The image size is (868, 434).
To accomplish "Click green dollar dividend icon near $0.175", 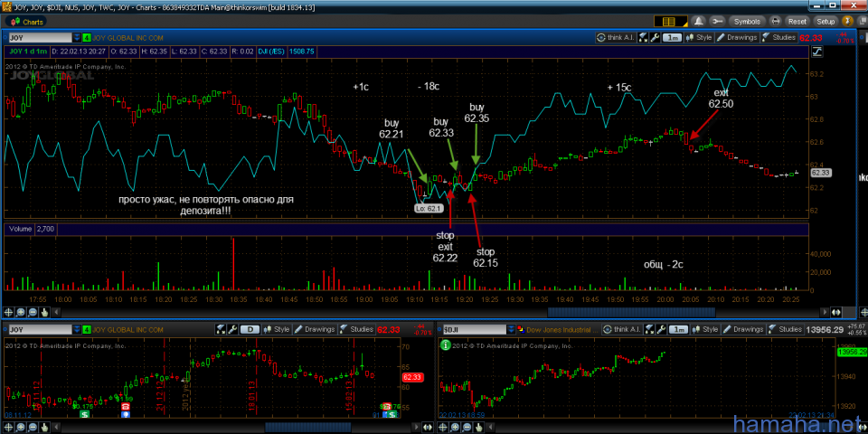I will click(x=85, y=414).
